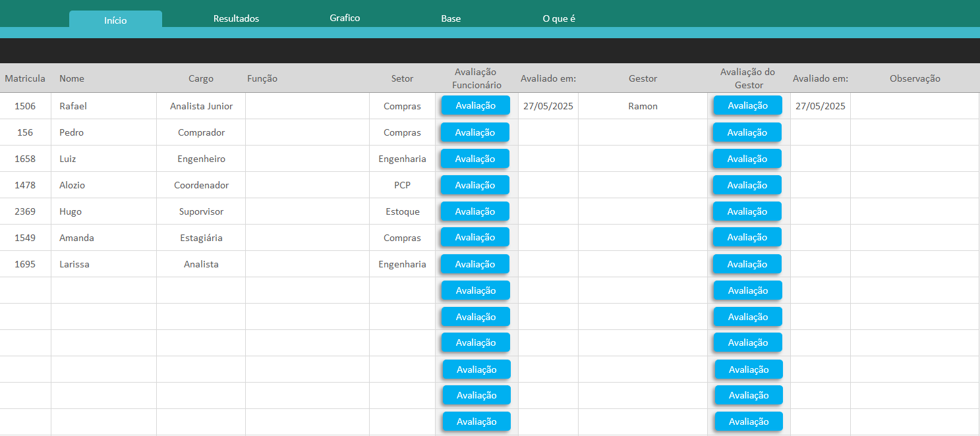Click Rafael's Observação cell
This screenshot has height=436, width=980.
click(914, 106)
